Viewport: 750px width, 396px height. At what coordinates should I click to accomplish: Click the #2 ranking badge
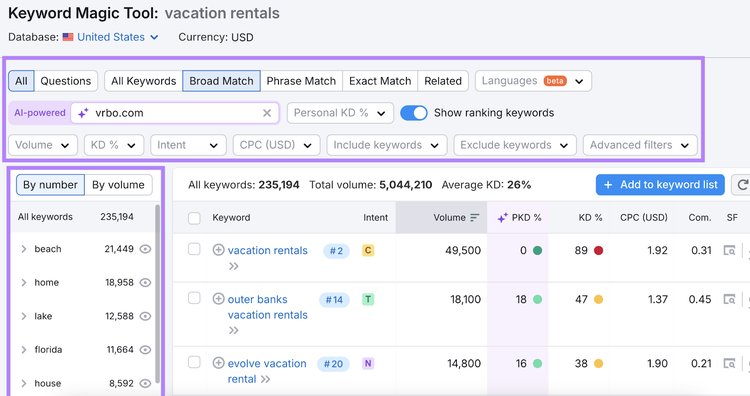point(336,251)
